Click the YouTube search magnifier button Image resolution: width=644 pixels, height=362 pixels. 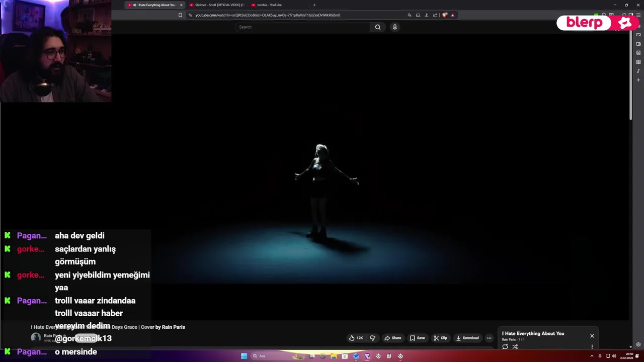378,27
